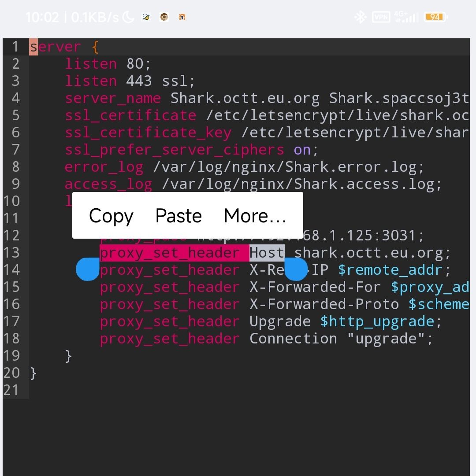Screen dimensions: 476x476
Task: Tap the orange lock notification icon
Action: (182, 17)
